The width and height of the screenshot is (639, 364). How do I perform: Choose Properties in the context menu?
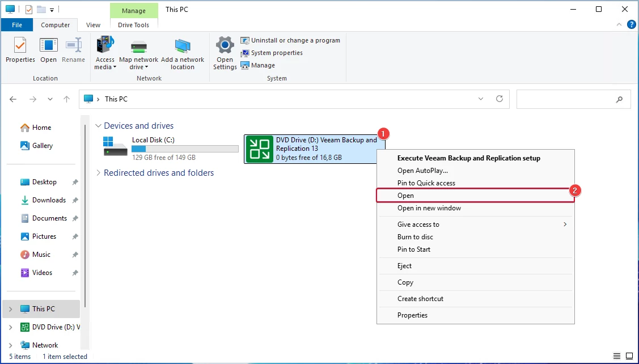412,315
